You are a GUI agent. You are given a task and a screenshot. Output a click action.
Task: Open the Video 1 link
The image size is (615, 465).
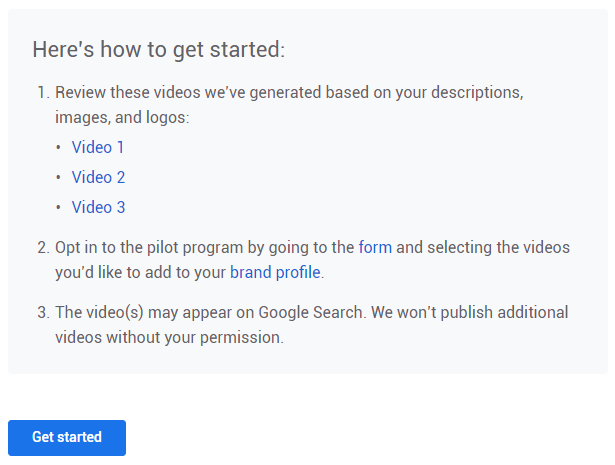(x=98, y=147)
